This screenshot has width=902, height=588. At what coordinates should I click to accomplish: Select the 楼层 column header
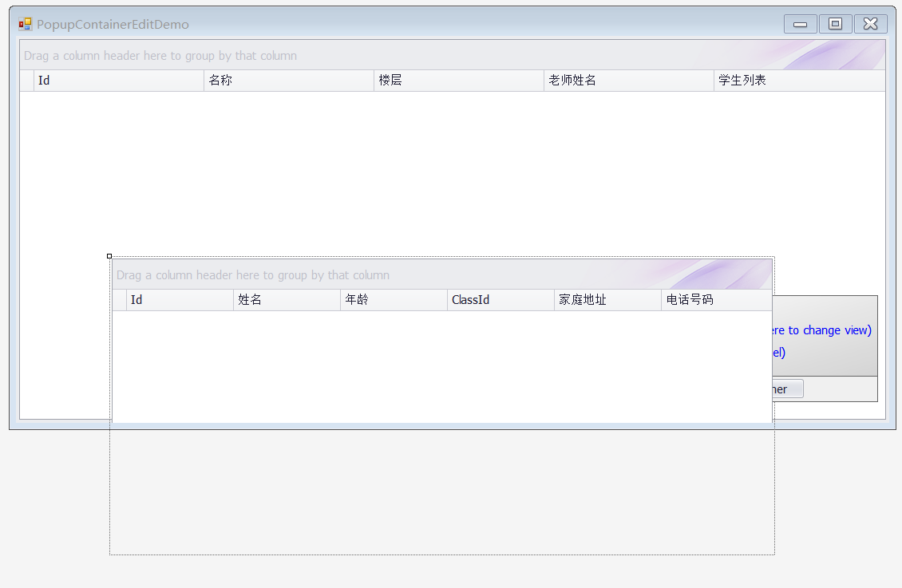pyautogui.click(x=458, y=80)
